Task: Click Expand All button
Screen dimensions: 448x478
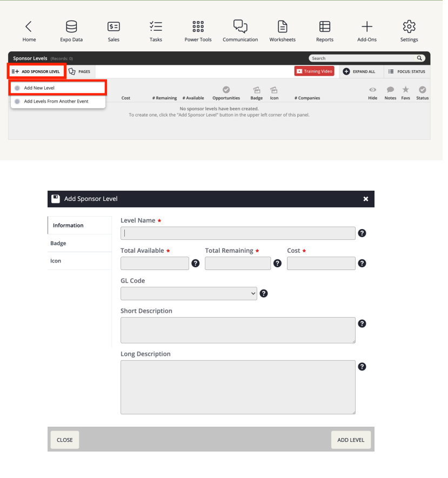Action: [359, 71]
